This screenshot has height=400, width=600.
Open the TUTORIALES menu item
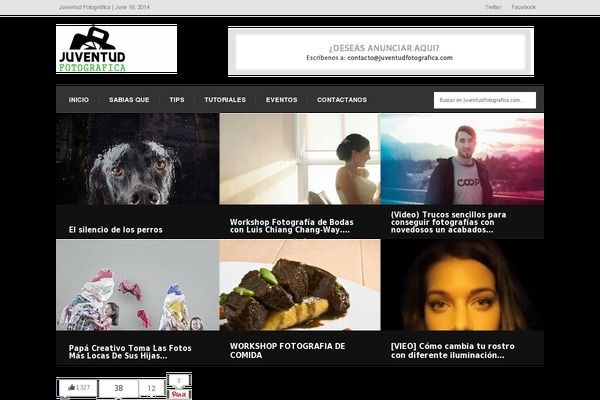coord(225,100)
